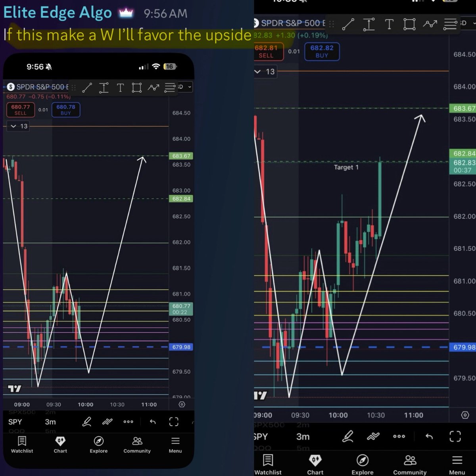Select the Rectangle drawing tool
Image resolution: width=476 pixels, height=476 pixels.
coord(136,88)
